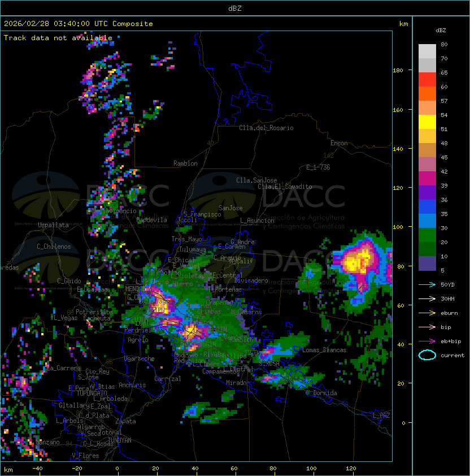
Task: Click the magenta eb+bip arrow symbol
Action: click(x=427, y=341)
